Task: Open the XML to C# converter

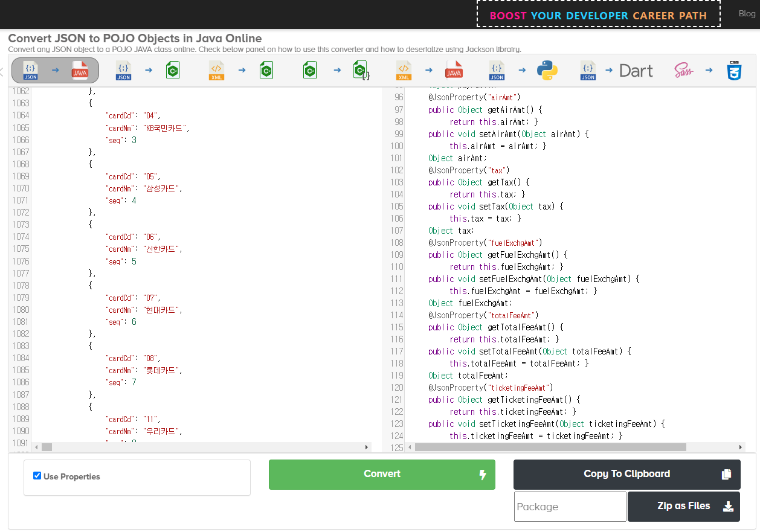Action: 241,71
